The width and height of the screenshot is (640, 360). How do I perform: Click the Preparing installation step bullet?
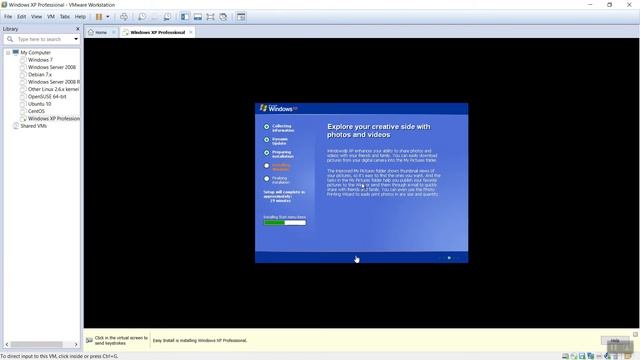pyautogui.click(x=267, y=153)
